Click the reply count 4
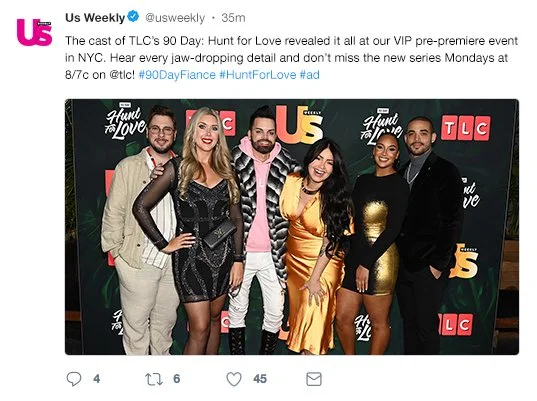 [97, 379]
